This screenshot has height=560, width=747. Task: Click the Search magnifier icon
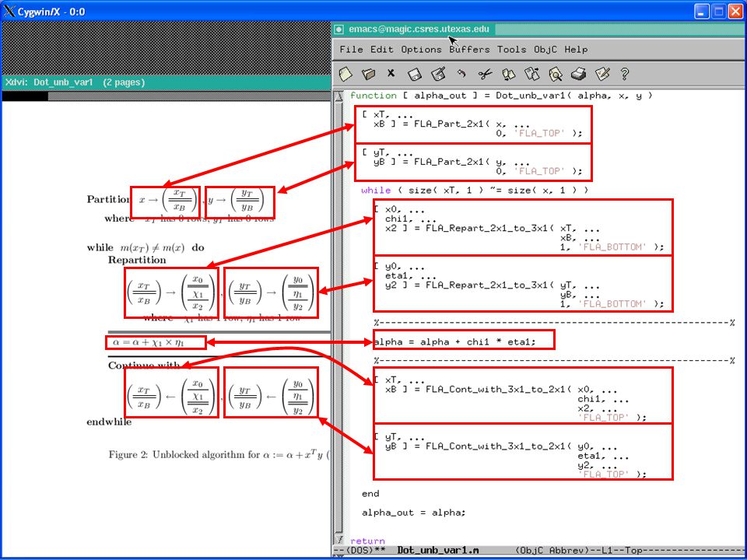(x=555, y=74)
